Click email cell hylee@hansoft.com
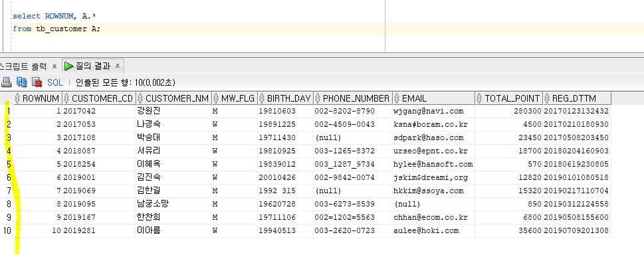The width and height of the screenshot is (644, 257). pos(434,164)
